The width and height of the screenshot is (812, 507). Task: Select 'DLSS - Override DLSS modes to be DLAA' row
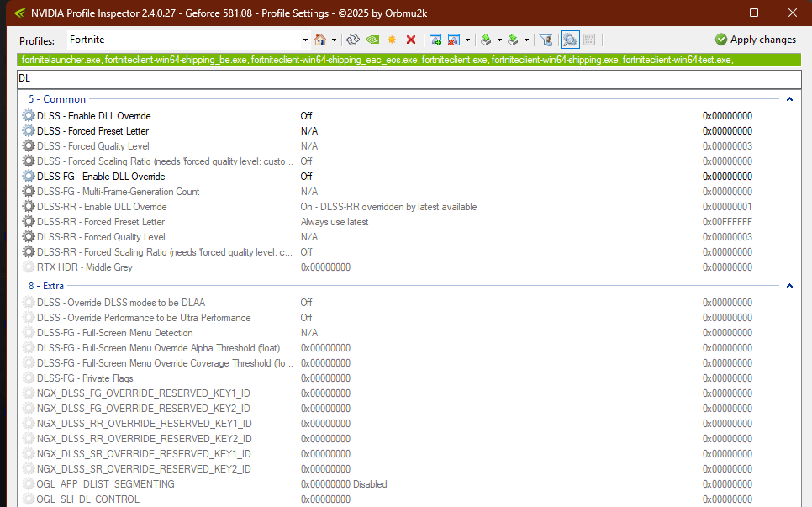[x=409, y=303]
